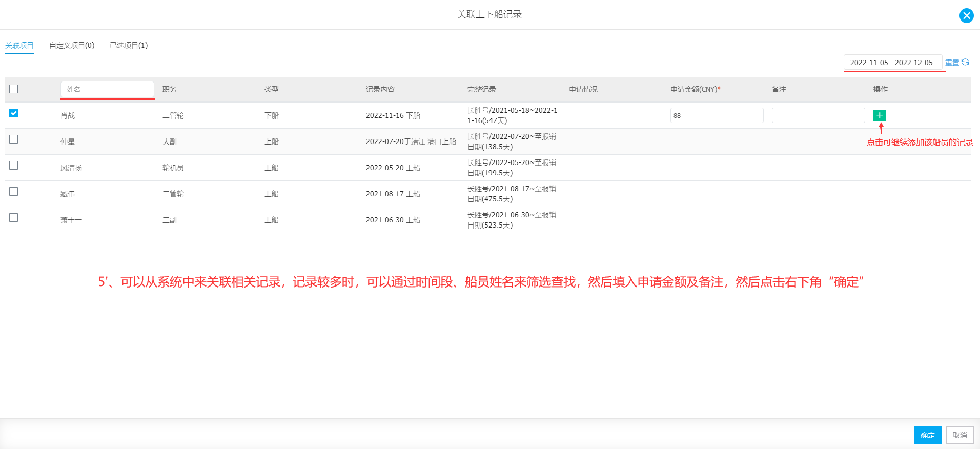
Task: Open the 已选项目(1) tab
Action: point(129,45)
